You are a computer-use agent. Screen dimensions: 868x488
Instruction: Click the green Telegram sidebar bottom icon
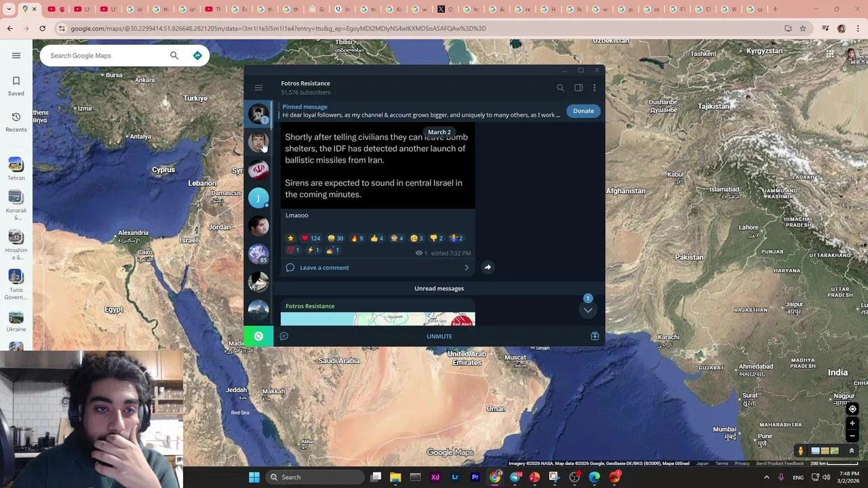pyautogui.click(x=258, y=336)
